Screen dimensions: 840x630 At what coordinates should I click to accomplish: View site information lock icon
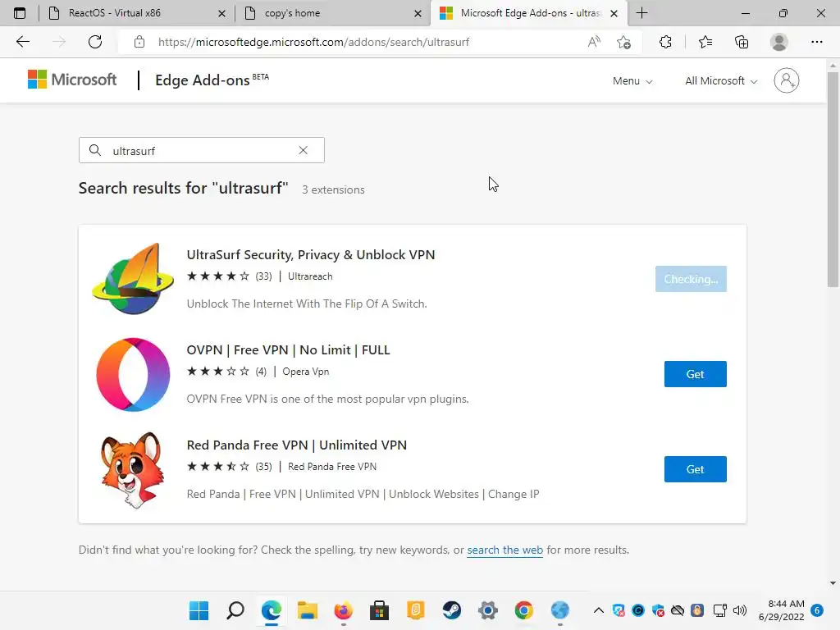click(x=139, y=42)
